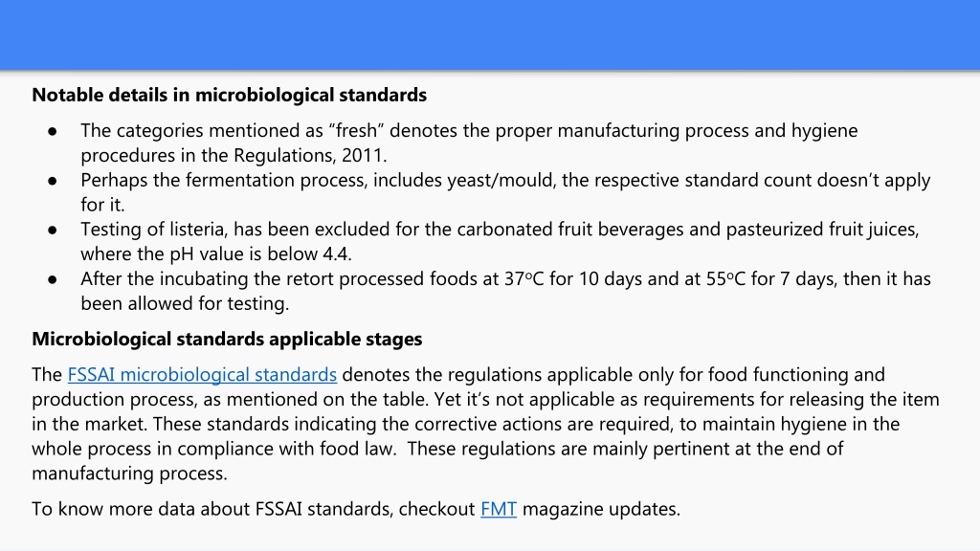This screenshot has height=551, width=980.
Task: Click the words "manufacturing process." ending the paragraph
Action: pyautogui.click(x=129, y=473)
